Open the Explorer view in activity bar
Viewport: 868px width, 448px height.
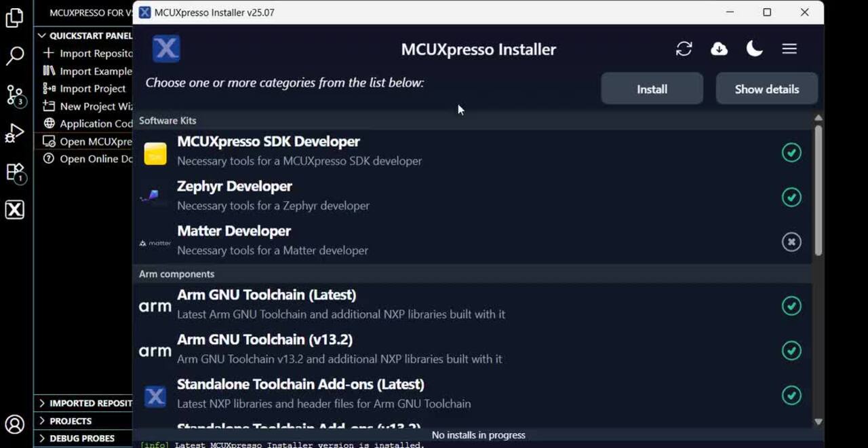click(x=15, y=18)
